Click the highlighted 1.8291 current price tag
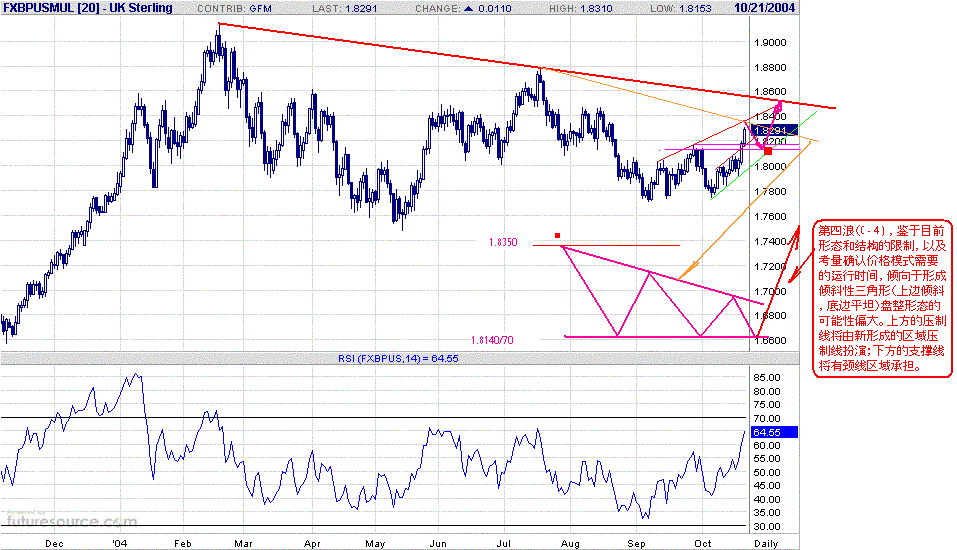 pos(774,130)
